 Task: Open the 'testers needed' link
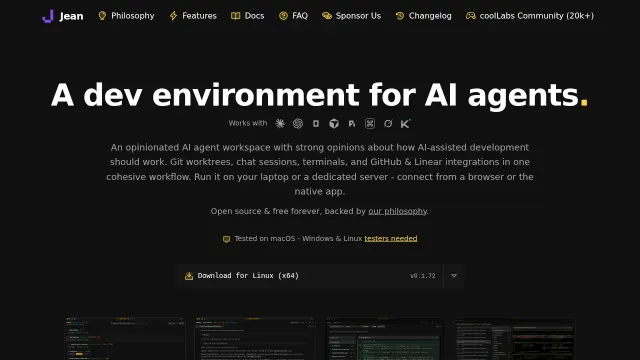[x=391, y=238]
